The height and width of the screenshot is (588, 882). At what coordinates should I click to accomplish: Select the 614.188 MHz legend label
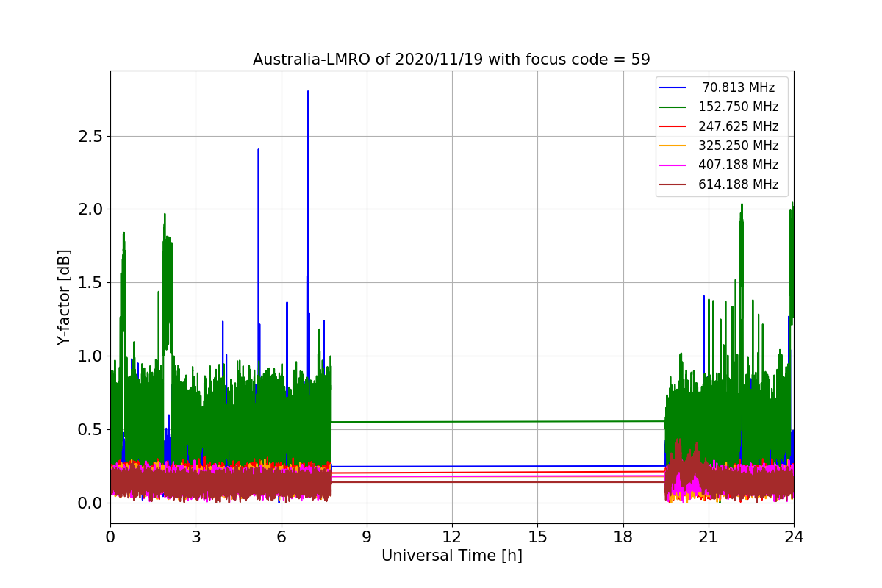pos(739,184)
